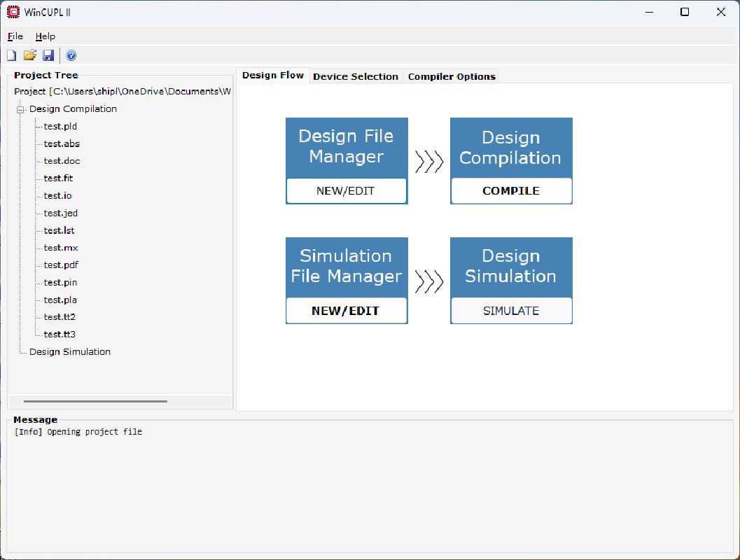The height and width of the screenshot is (560, 740).
Task: Select test.lst in the project tree
Action: (x=59, y=231)
